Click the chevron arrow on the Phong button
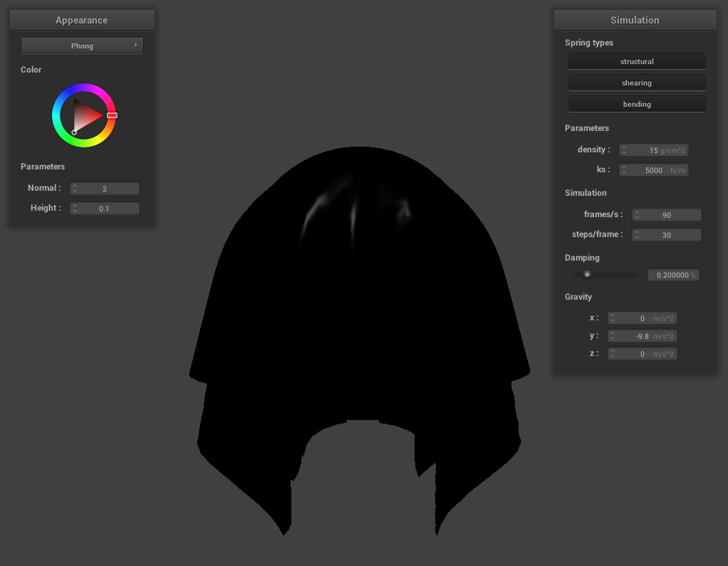This screenshot has width=728, height=566. (x=135, y=45)
